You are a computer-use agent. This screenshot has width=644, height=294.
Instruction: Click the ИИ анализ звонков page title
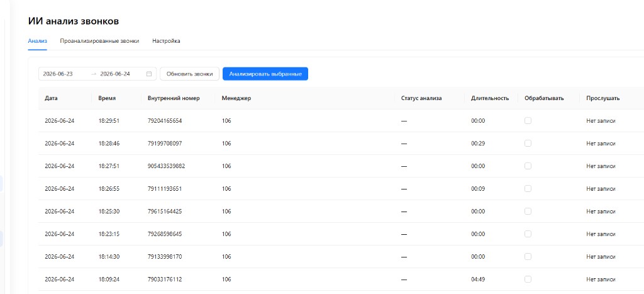pos(74,21)
